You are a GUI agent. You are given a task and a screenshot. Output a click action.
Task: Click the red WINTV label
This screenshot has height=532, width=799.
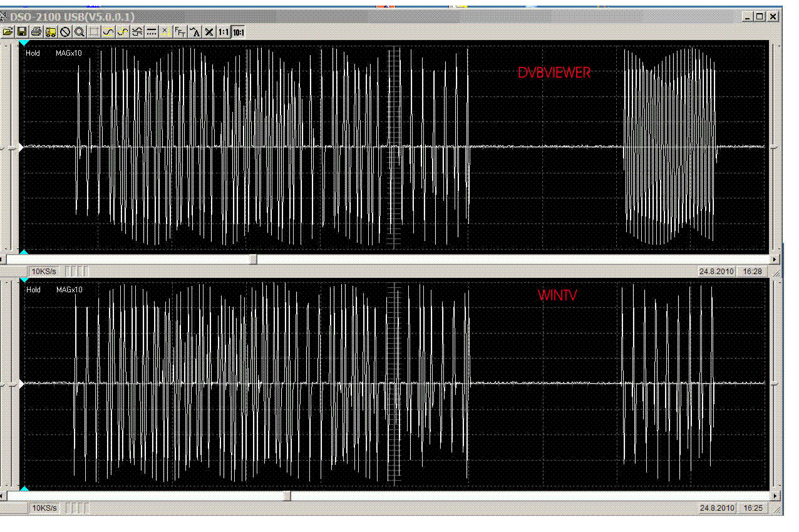[557, 295]
